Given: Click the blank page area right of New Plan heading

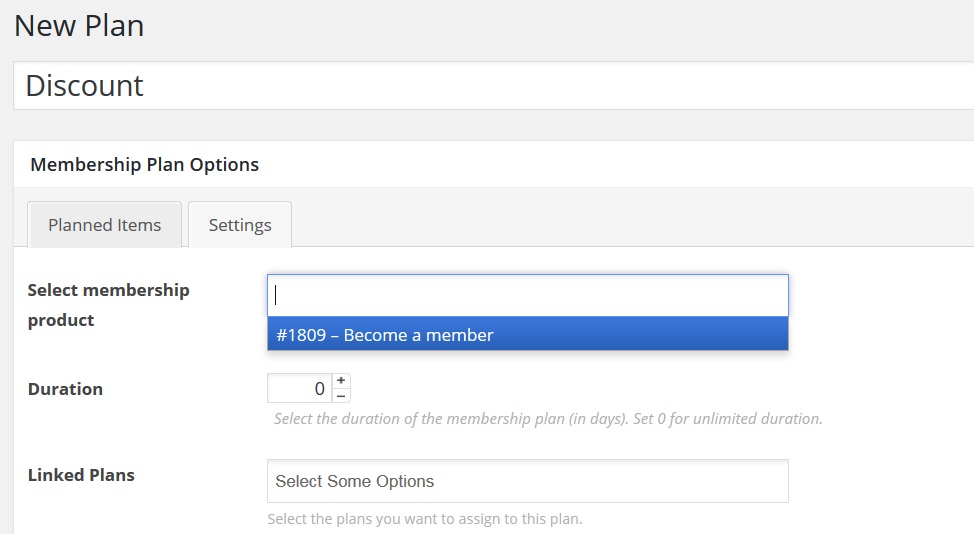Looking at the screenshot, I should tap(559, 26).
